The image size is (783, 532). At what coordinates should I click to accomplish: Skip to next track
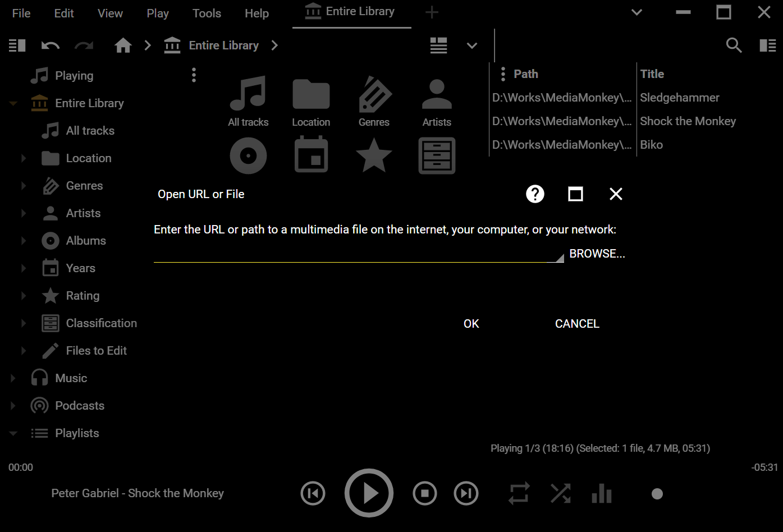[x=466, y=493]
